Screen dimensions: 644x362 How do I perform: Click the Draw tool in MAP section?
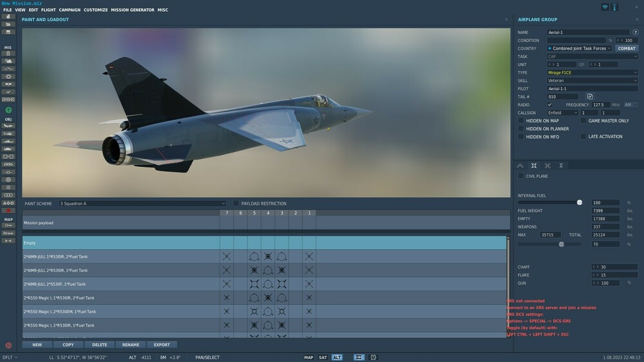coord(8,233)
